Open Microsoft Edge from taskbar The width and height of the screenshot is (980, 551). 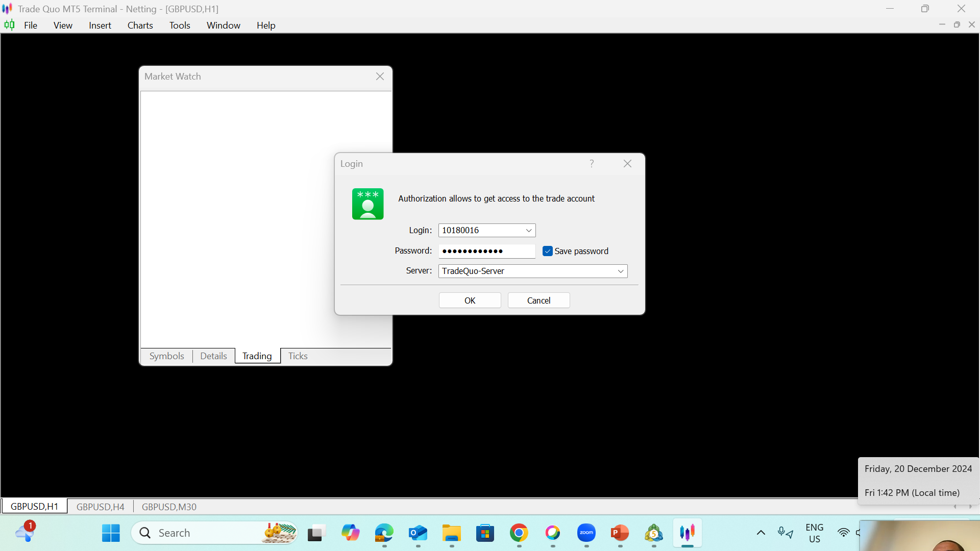pyautogui.click(x=384, y=533)
